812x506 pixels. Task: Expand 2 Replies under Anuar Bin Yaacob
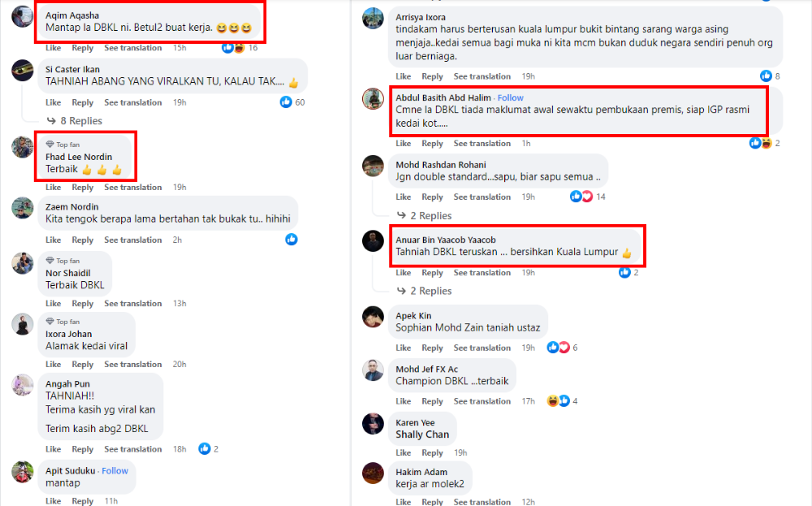coord(424,291)
